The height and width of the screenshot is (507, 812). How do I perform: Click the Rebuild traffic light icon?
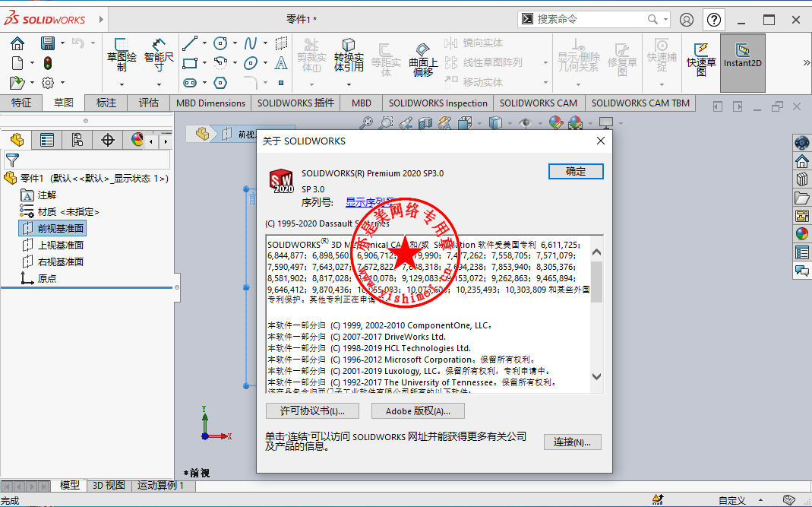click(x=48, y=63)
